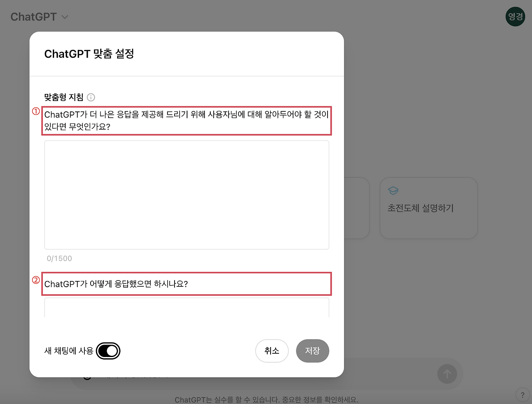This screenshot has height=404, width=532.
Task: Click the graduation cap icon on the suggestion card
Action: [x=393, y=190]
